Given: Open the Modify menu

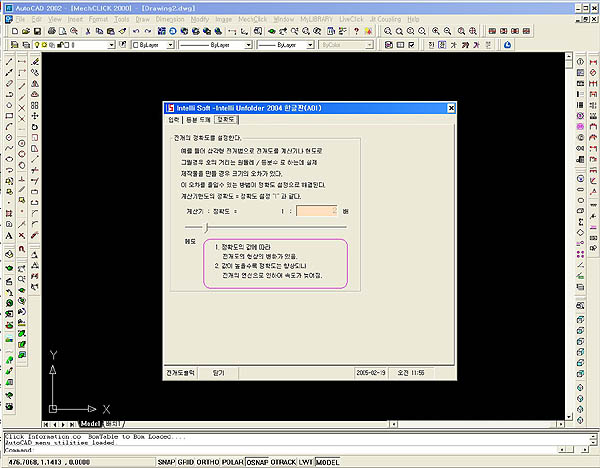Looking at the screenshot, I should 199,19.
